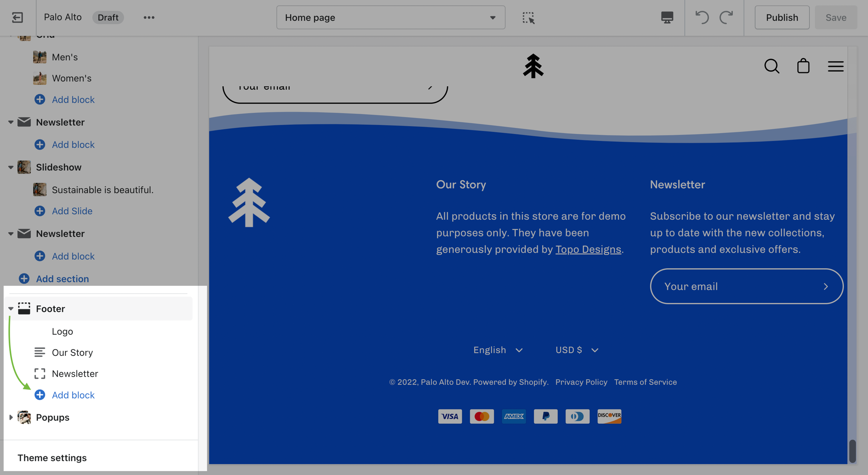Collapse the Slideshow section
Image resolution: width=868 pixels, height=475 pixels.
(x=11, y=167)
